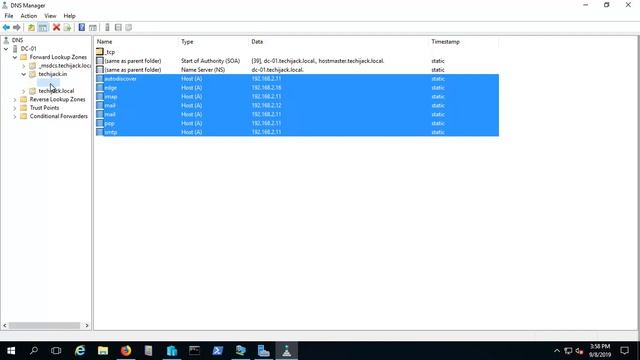Open the View menu
The height and width of the screenshot is (360, 640).
point(50,16)
